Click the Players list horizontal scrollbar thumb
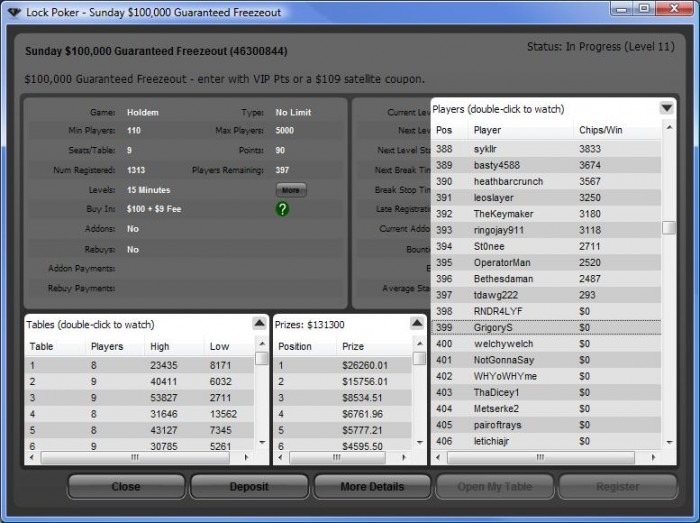Viewport: 700px width, 523px height. pyautogui.click(x=541, y=457)
